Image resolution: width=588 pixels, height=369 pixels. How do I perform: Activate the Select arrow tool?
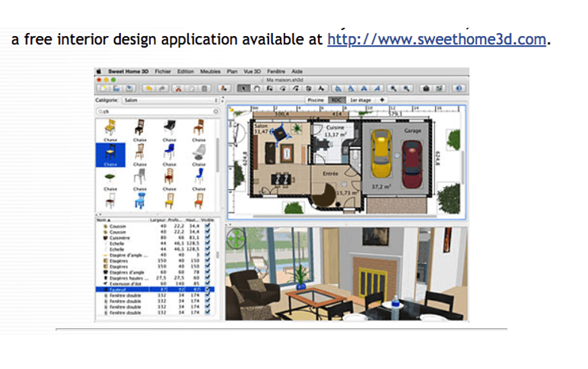[x=243, y=88]
